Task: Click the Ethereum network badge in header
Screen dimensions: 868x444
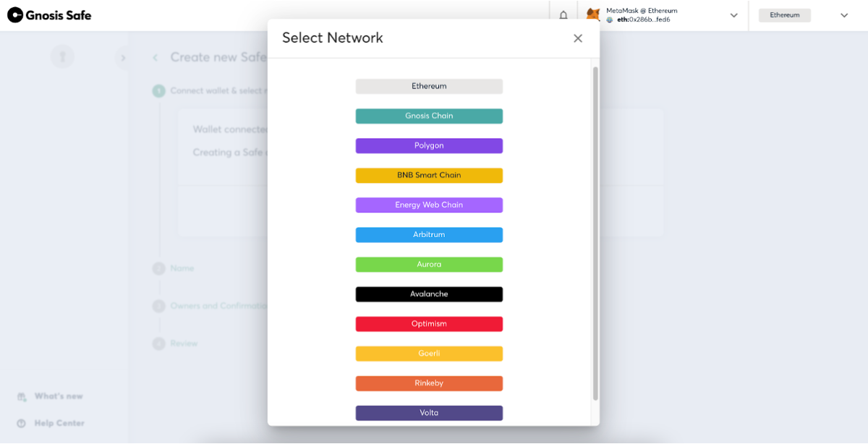Action: click(x=785, y=15)
